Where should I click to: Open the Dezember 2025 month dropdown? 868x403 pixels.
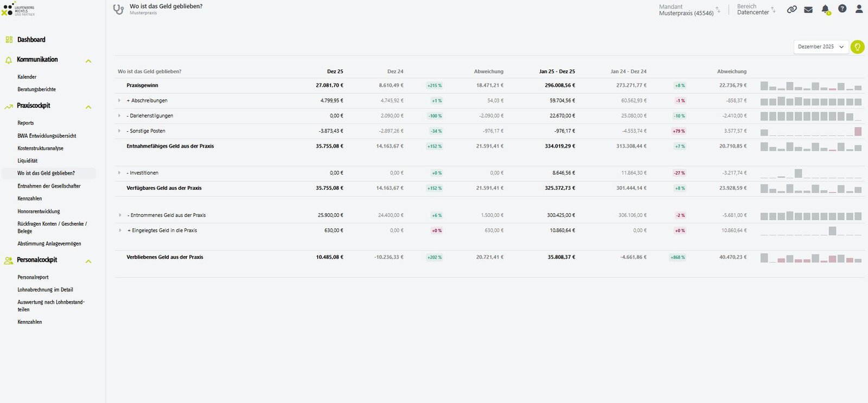click(x=821, y=47)
